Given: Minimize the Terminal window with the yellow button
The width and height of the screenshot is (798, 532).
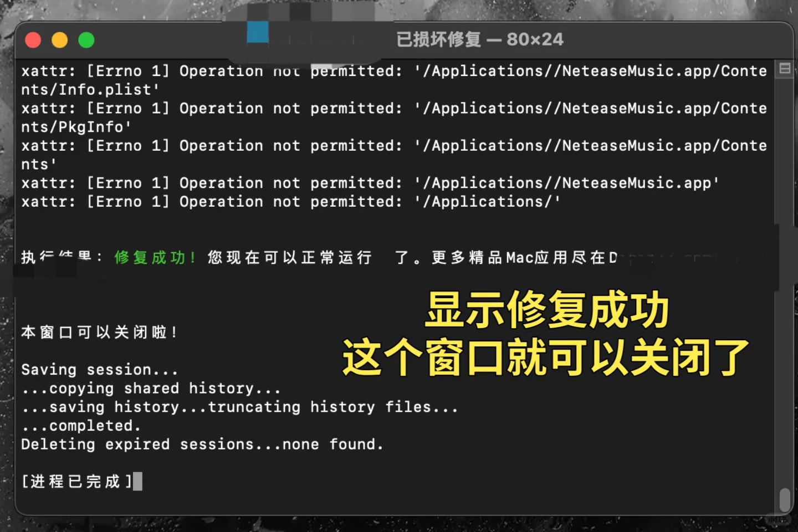Looking at the screenshot, I should (x=60, y=40).
